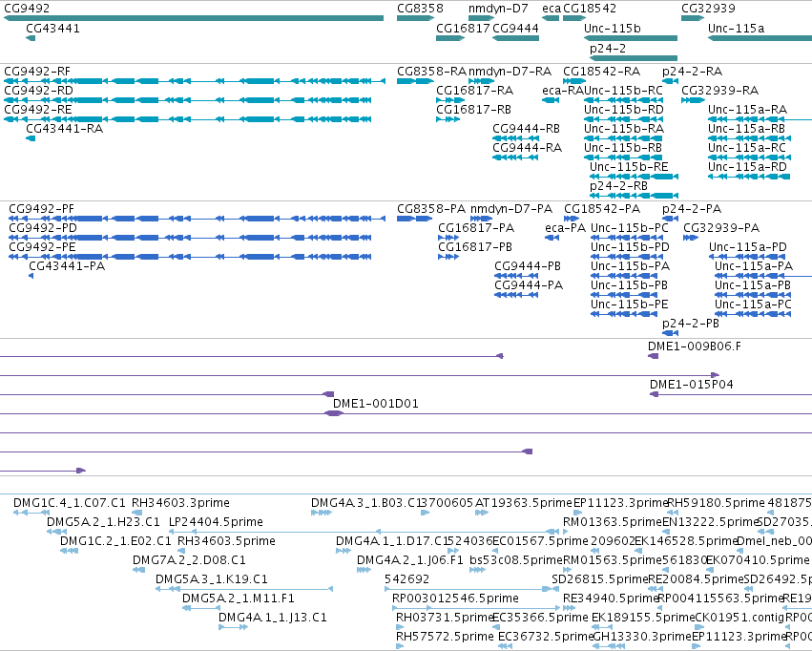Image resolution: width=812 pixels, height=651 pixels.
Task: Select the DME1-001D01 BAC label
Action: 375,404
